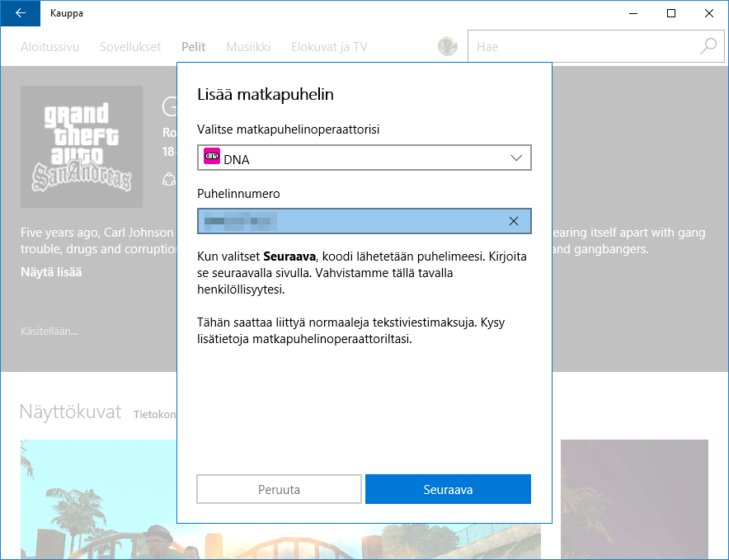Click the back arrow in the title bar
The width and height of the screenshot is (729, 560).
point(20,13)
